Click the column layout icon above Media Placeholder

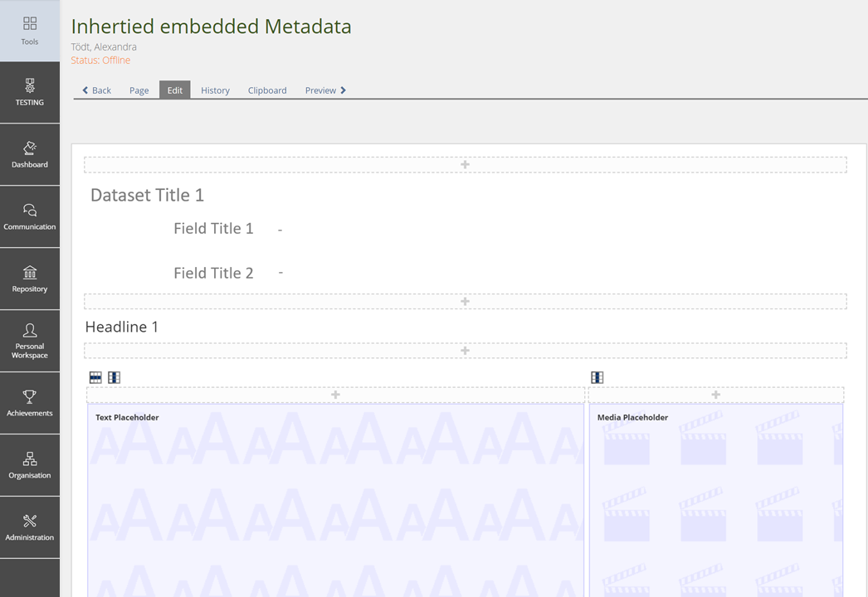pos(597,377)
